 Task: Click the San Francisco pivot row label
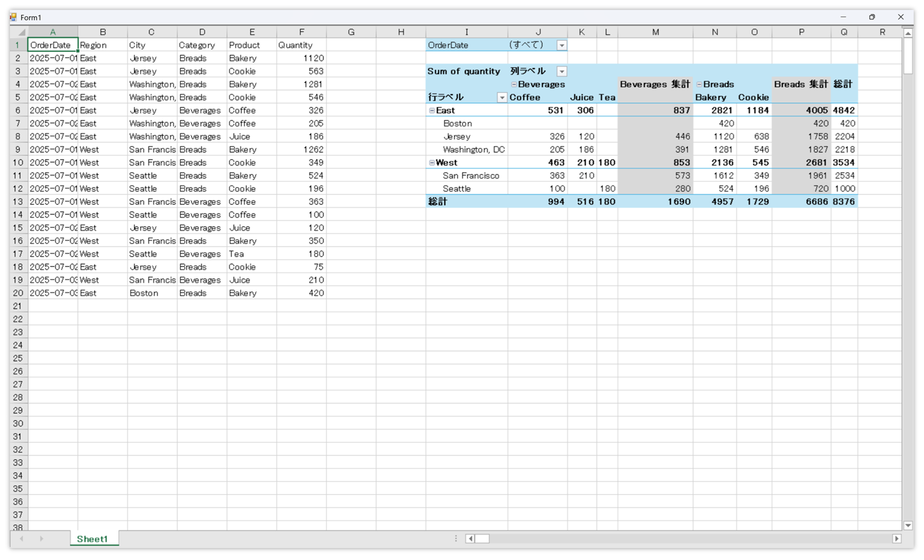pyautogui.click(x=466, y=176)
